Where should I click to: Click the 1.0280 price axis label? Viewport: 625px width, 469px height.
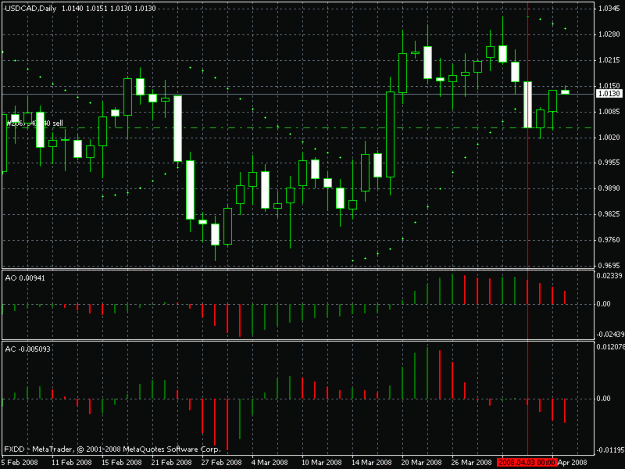(x=609, y=35)
